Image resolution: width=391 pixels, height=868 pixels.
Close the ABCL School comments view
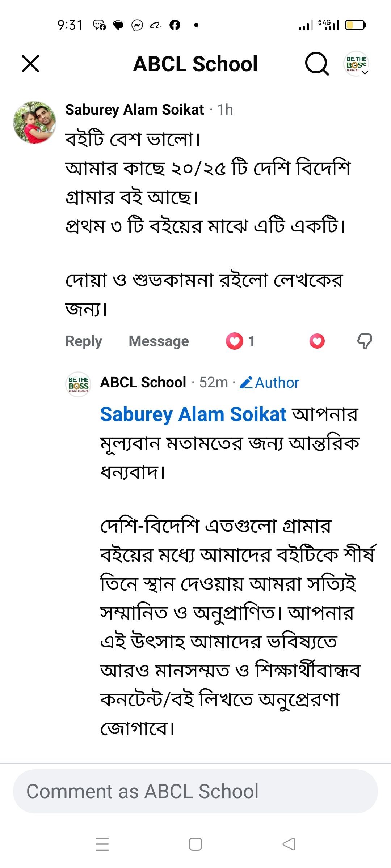[x=30, y=64]
